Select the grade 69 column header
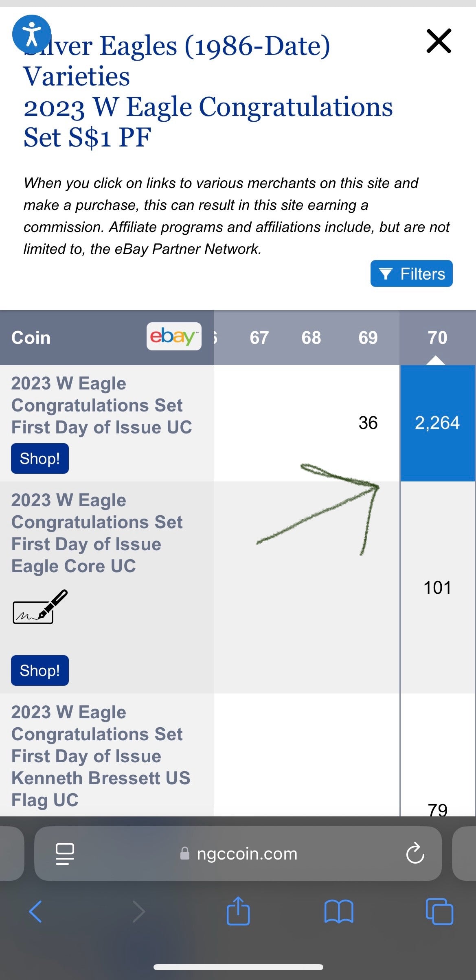476x980 pixels. click(368, 338)
